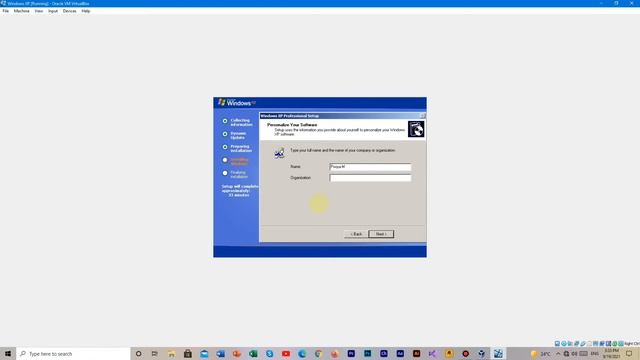Click the taskbar search box
This screenshot has width=640, height=360.
pos(73,353)
